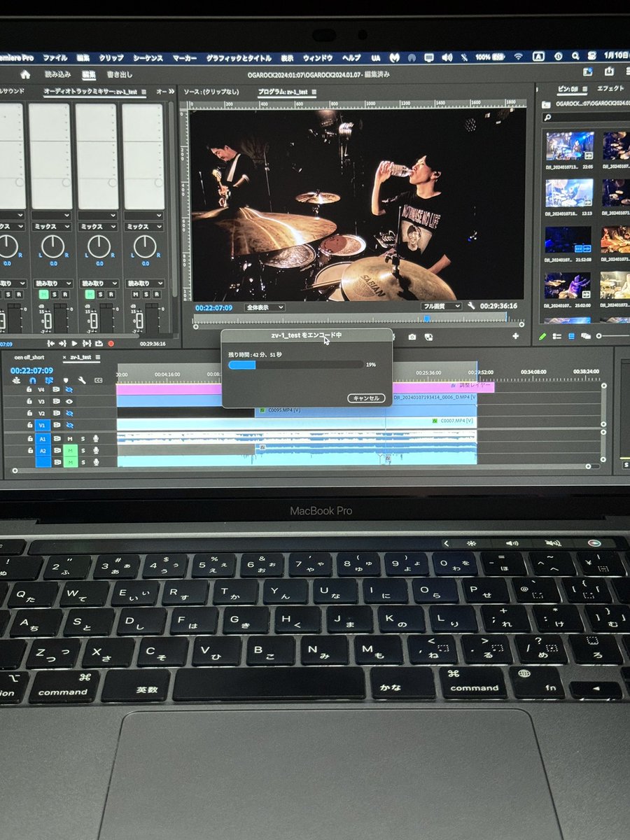Click the insert sequence as nest icon
Viewport: 630px width, 840px height.
pyautogui.click(x=16, y=380)
